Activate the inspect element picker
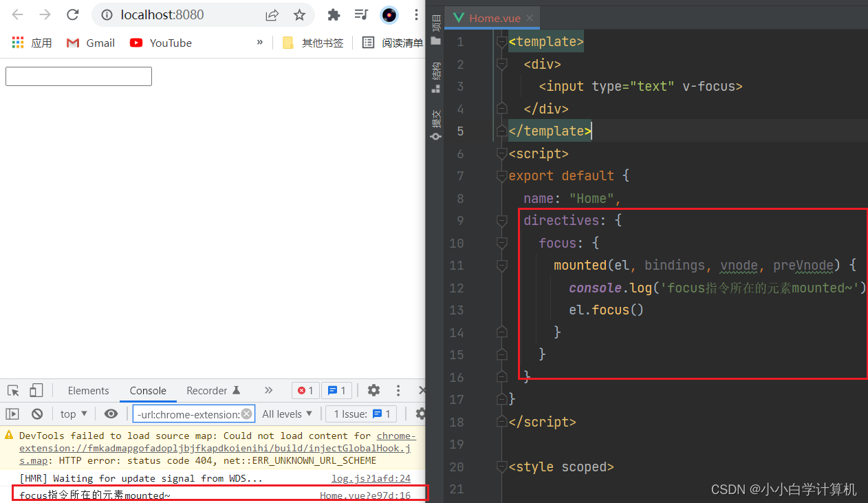868x503 pixels. coord(13,390)
